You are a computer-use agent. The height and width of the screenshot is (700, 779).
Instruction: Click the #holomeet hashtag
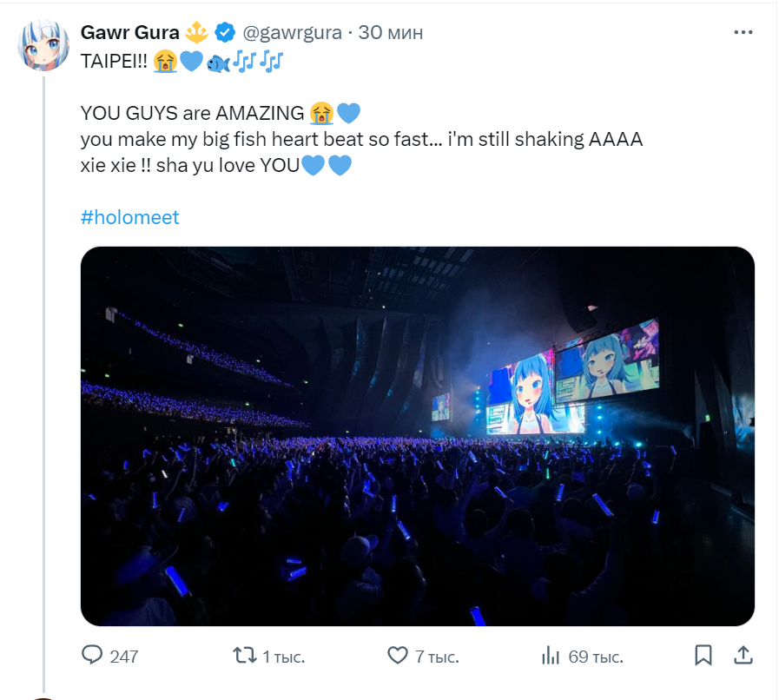click(129, 217)
